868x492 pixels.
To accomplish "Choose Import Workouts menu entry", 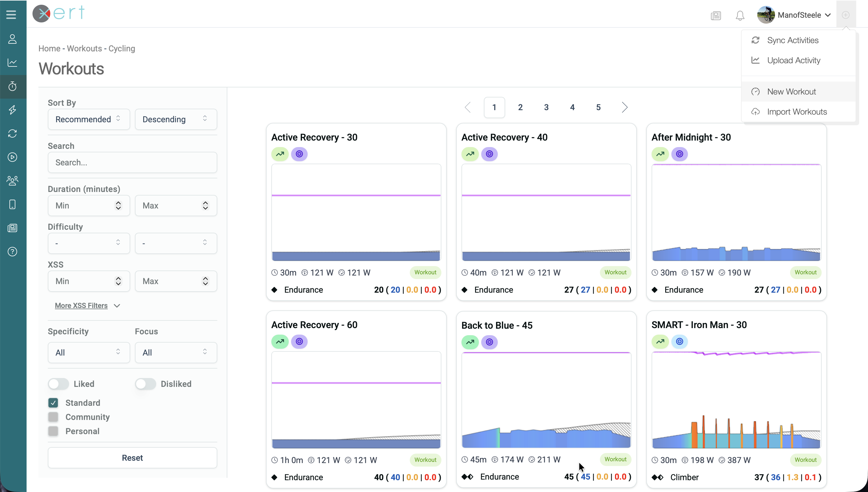I will pyautogui.click(x=796, y=112).
